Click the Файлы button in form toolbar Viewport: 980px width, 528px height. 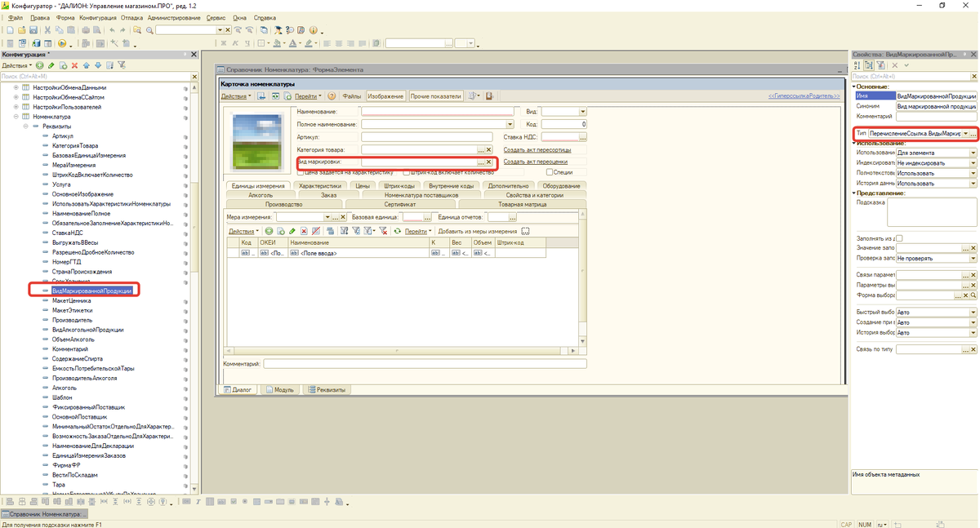(x=351, y=96)
